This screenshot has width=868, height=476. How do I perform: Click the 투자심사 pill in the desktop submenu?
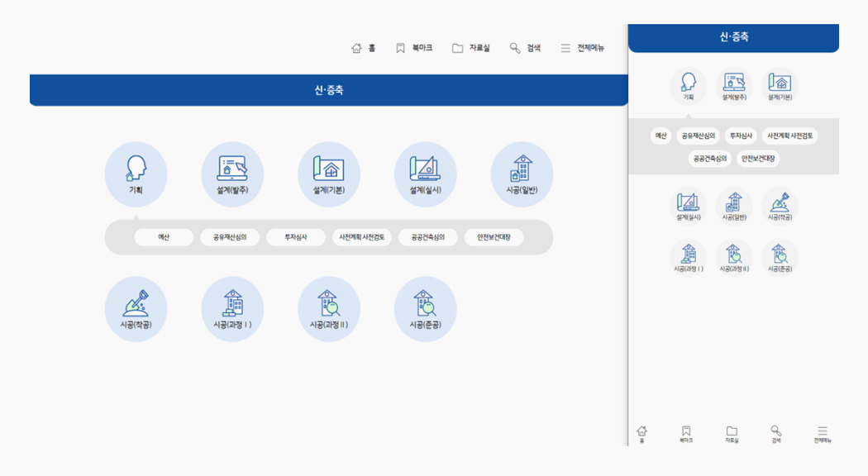click(296, 237)
